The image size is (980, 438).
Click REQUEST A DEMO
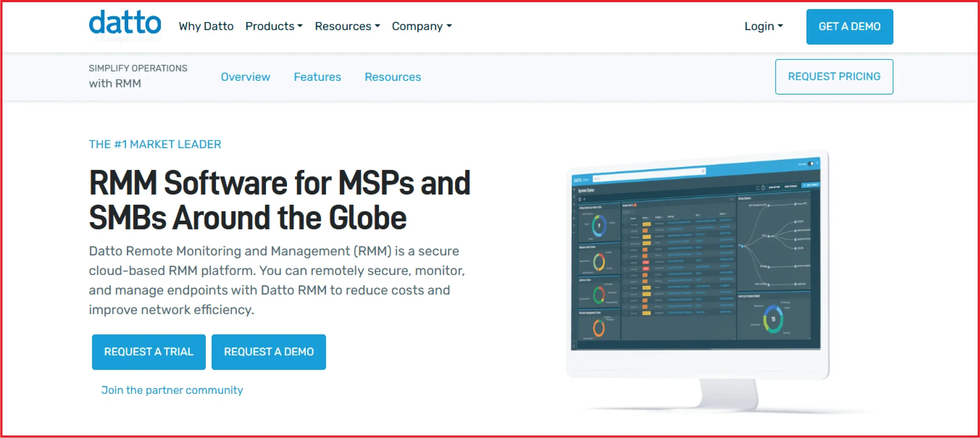[268, 352]
